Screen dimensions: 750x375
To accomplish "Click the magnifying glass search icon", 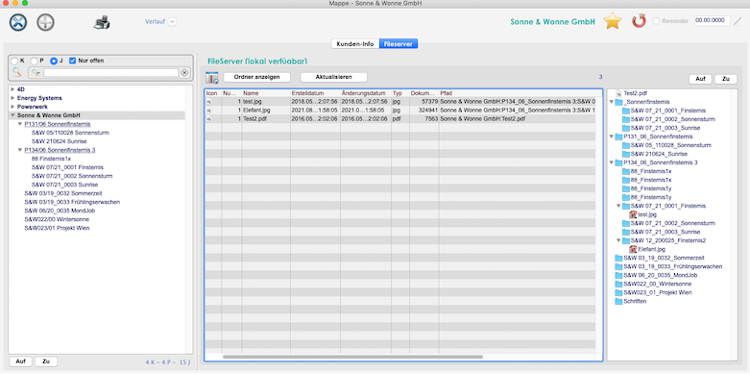I will pyautogui.click(x=17, y=72).
